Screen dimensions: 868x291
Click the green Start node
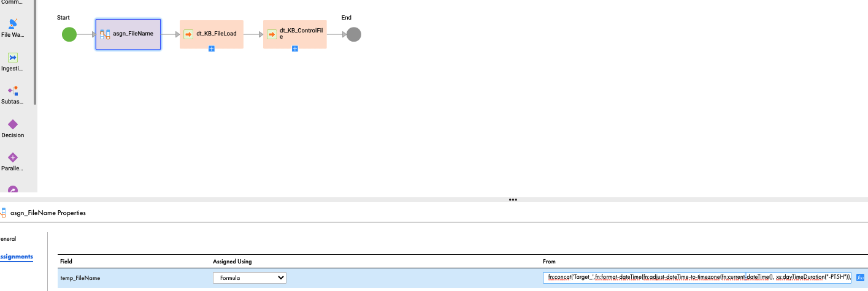69,34
